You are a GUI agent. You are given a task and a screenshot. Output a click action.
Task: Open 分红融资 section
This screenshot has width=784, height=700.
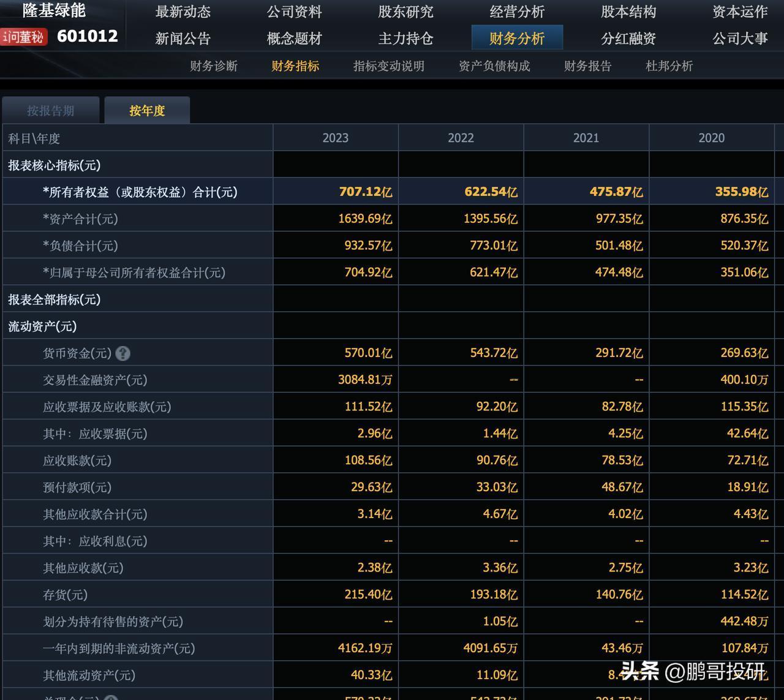629,39
